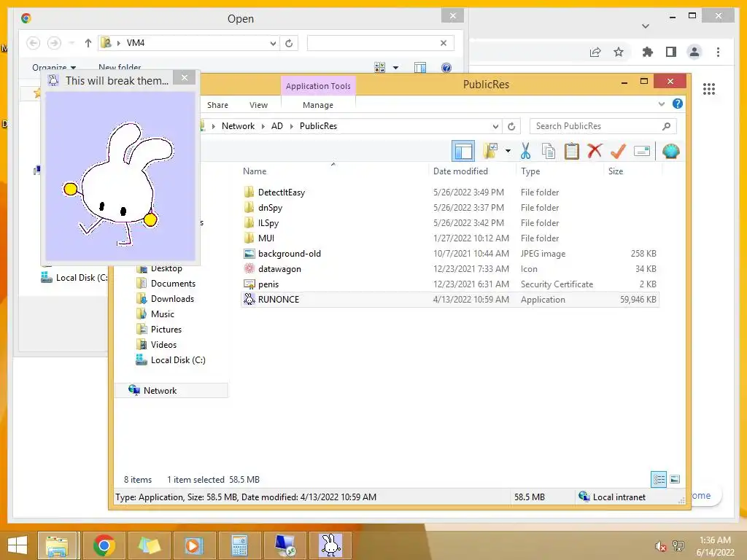
Task: Open Music in PublicRes navigation pane
Action: [x=162, y=314]
